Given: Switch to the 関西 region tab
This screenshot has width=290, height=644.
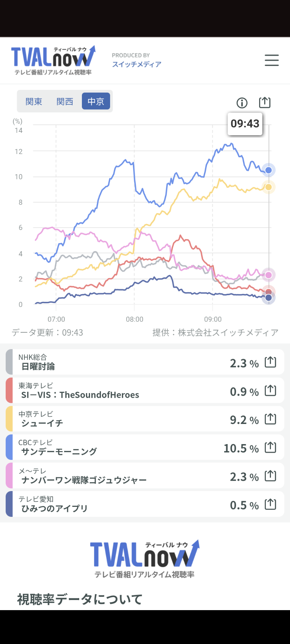Looking at the screenshot, I should [65, 101].
